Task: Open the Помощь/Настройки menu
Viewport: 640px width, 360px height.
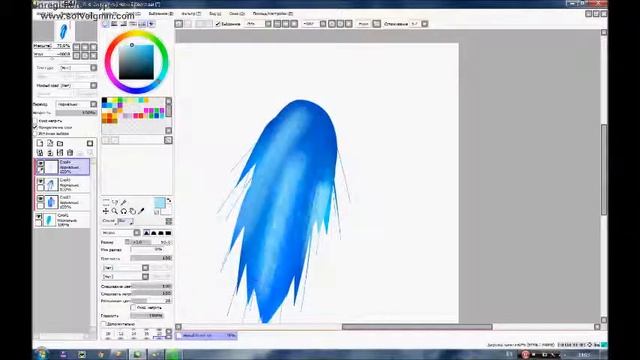Action: [272, 13]
